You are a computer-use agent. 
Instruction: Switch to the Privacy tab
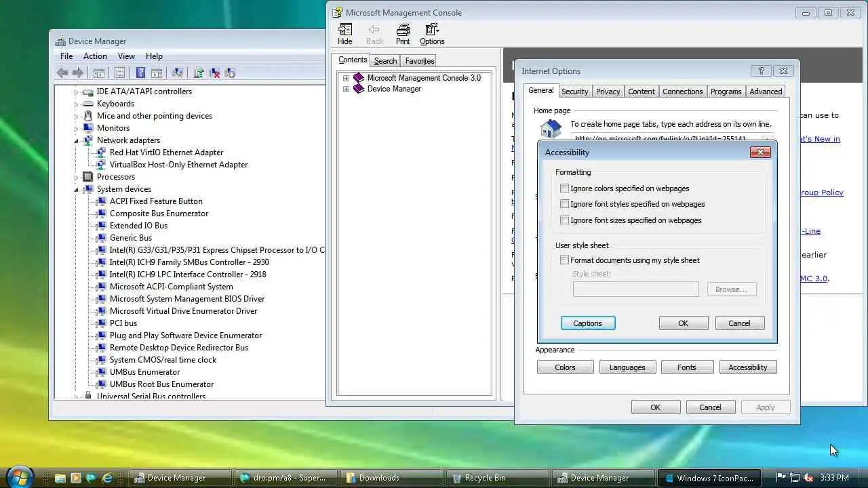pos(608,91)
